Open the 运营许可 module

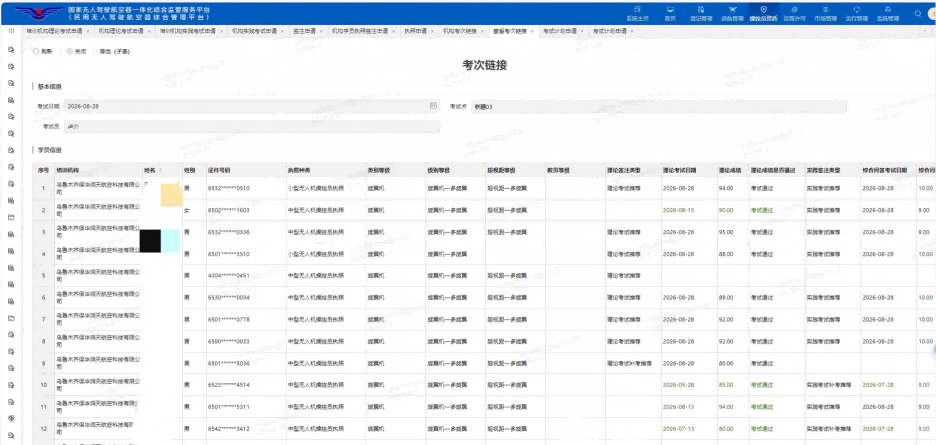pos(795,13)
